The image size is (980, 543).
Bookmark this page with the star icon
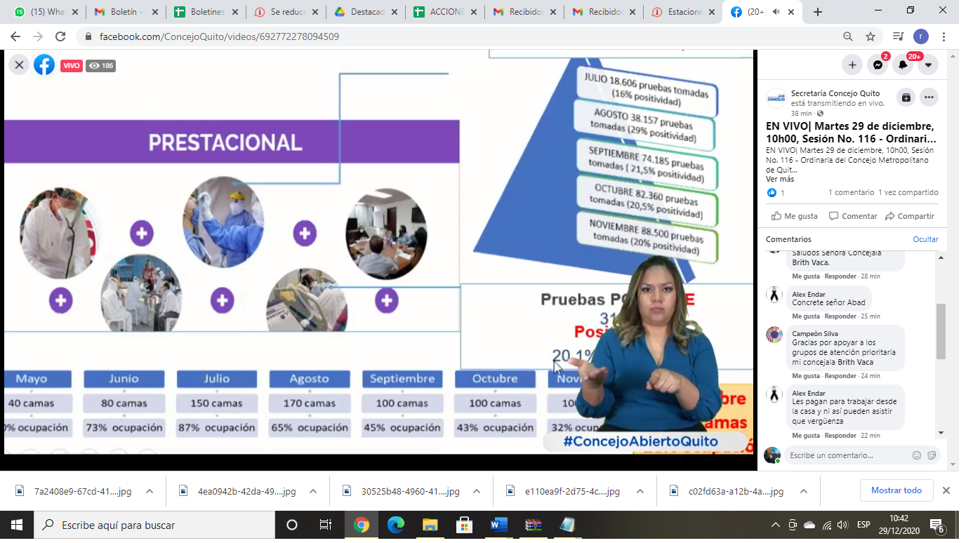[x=870, y=36]
